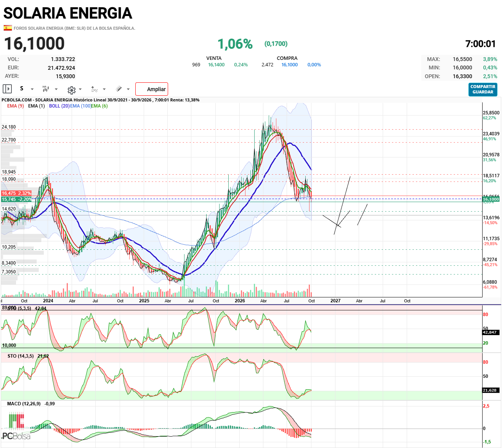Click the 10,205 horizontal level label
Viewport: 502px width, 448px height.
(9, 247)
